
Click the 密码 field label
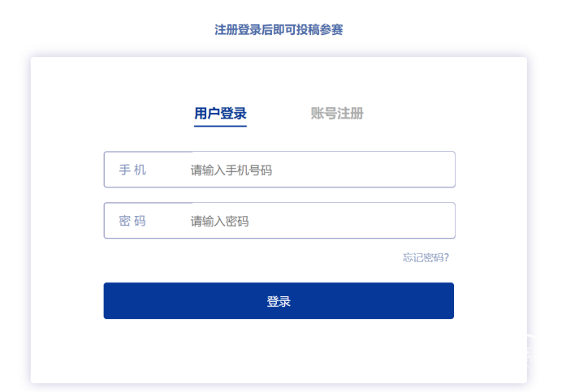point(132,221)
